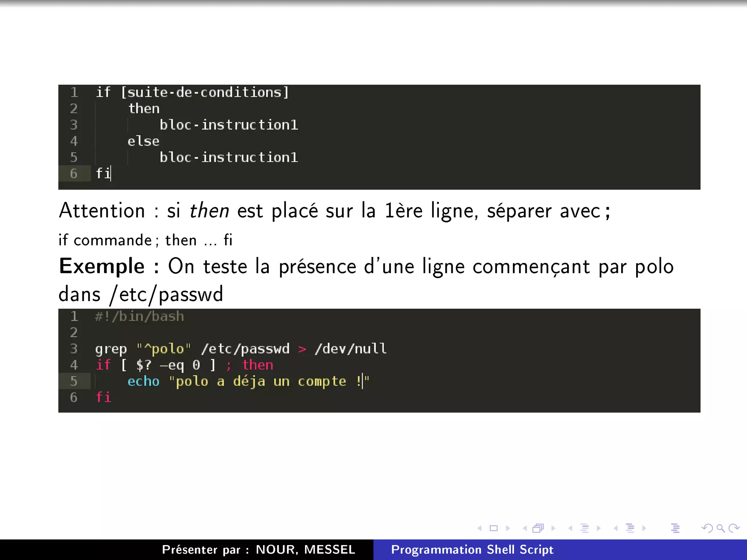This screenshot has width=747, height=560.
Task: Click the standalone presentation lines icon left of the back arrow
Action: 675,528
